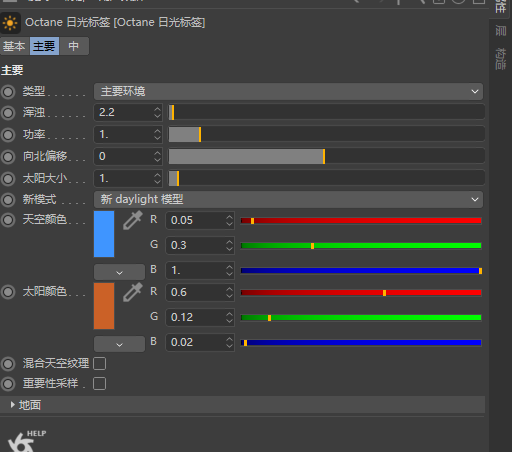Screen dimensions: 512x452
Task: Click the sky color red channel slider
Action: click(361, 221)
